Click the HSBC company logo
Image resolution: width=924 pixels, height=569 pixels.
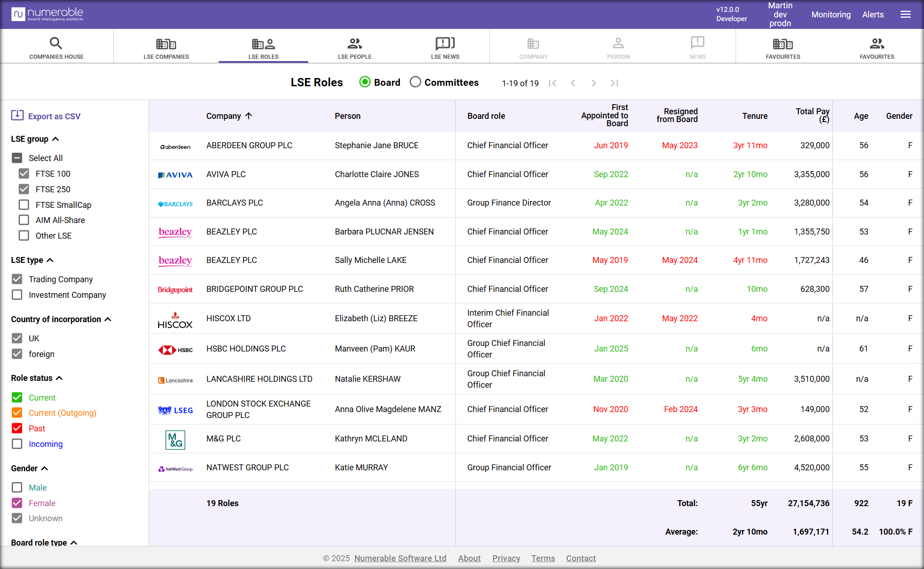click(175, 350)
